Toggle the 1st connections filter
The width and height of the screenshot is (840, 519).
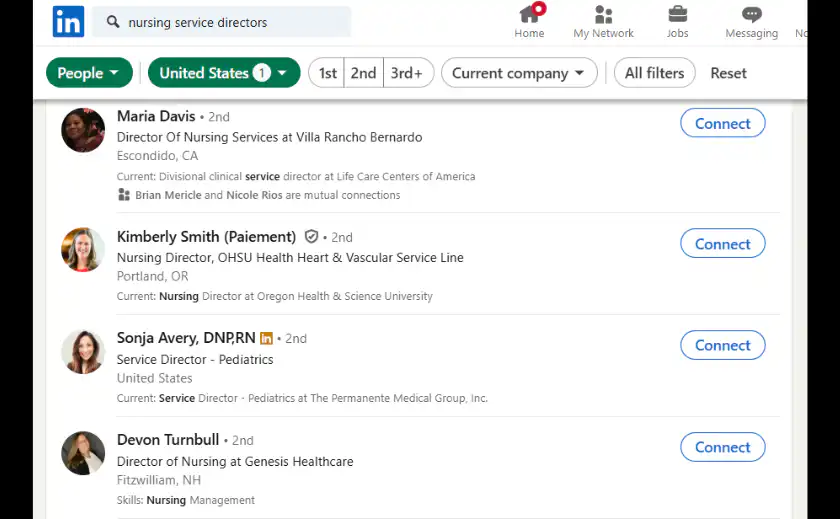327,73
